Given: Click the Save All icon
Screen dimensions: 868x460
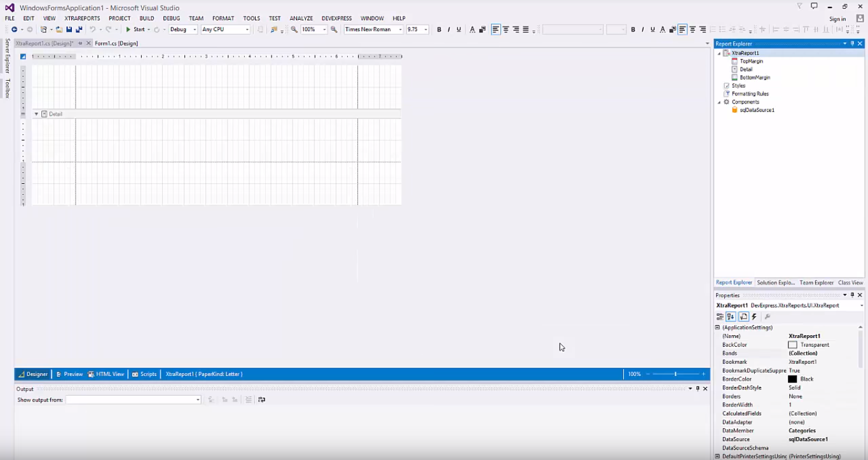Looking at the screenshot, I should [79, 29].
